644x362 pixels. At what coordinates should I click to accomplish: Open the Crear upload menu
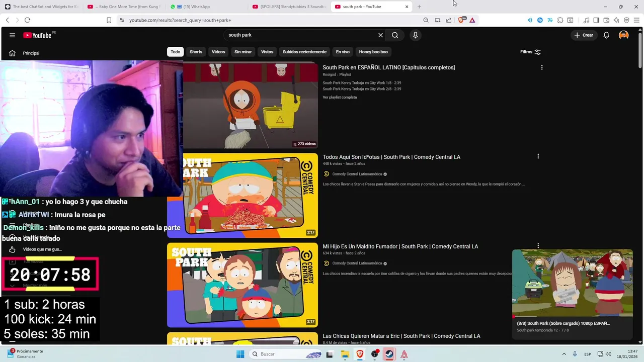584,35
